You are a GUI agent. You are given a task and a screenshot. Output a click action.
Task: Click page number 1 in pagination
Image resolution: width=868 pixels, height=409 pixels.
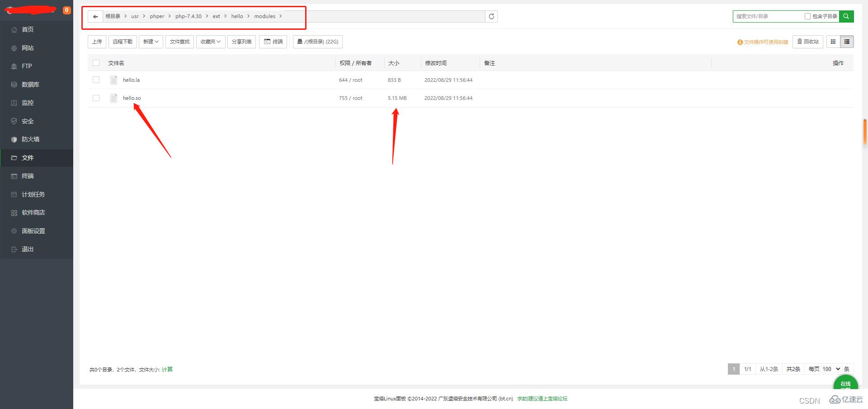click(x=734, y=369)
